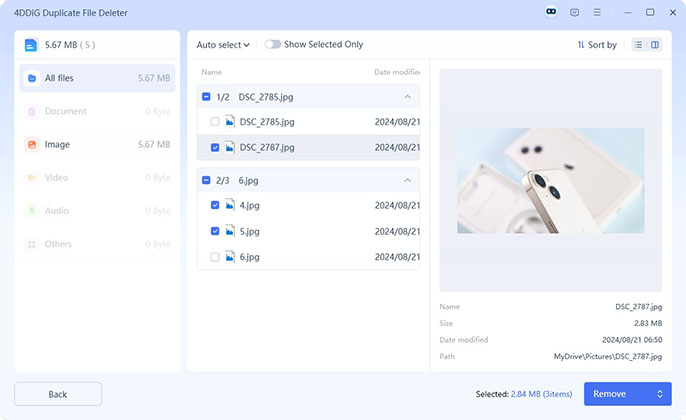Viewport: 686px width, 420px height.
Task: Click the image file icon of DSC_2787.jpg row
Action: pyautogui.click(x=230, y=147)
